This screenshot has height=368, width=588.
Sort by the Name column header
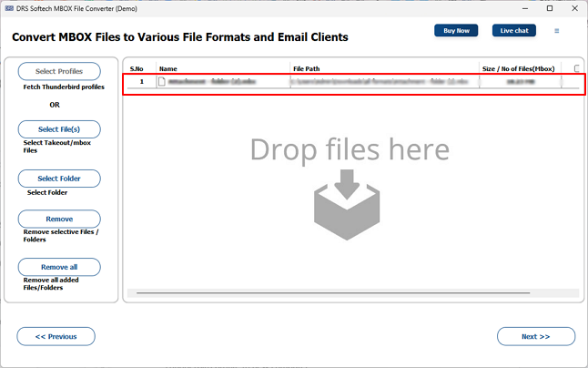168,69
